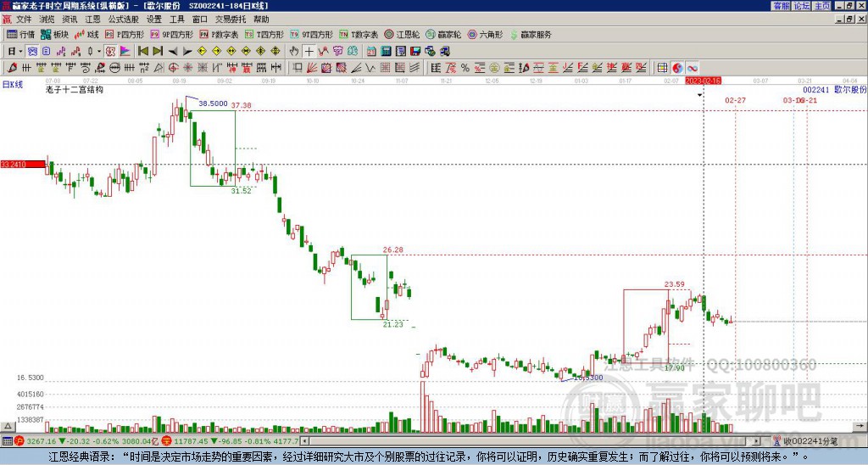Open the 行情 market quotes view
Screen dimensions: 868x465
pyautogui.click(x=20, y=34)
